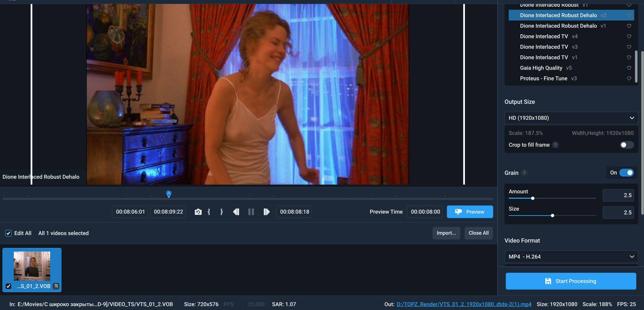This screenshot has height=310, width=644.
Task: Turn off the Grain switch
Action: click(x=626, y=173)
